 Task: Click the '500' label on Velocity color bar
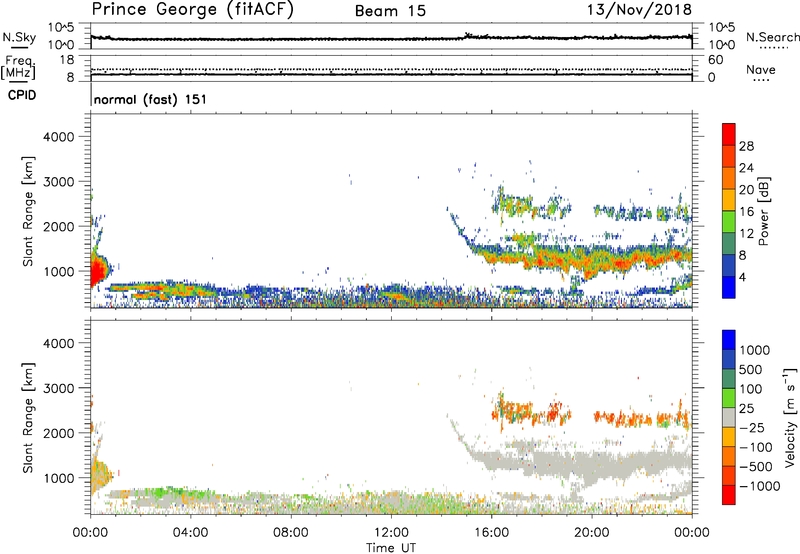[x=751, y=370]
